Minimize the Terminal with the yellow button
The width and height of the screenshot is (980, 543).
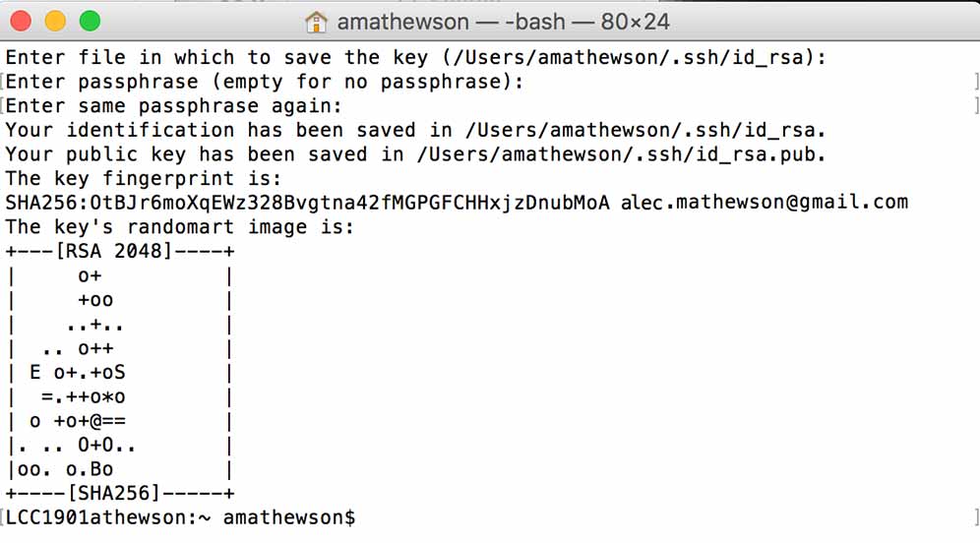click(55, 21)
